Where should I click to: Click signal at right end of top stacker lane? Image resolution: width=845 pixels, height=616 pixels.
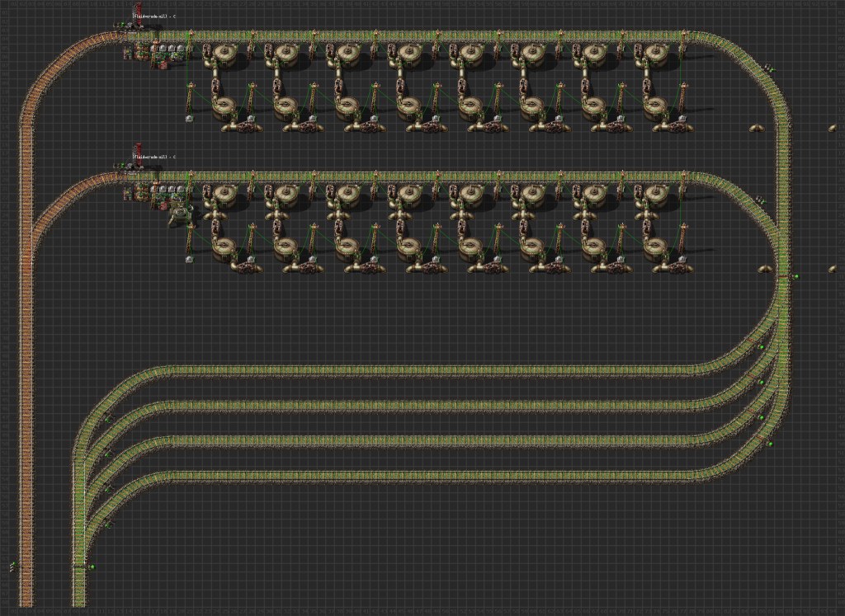(x=762, y=347)
